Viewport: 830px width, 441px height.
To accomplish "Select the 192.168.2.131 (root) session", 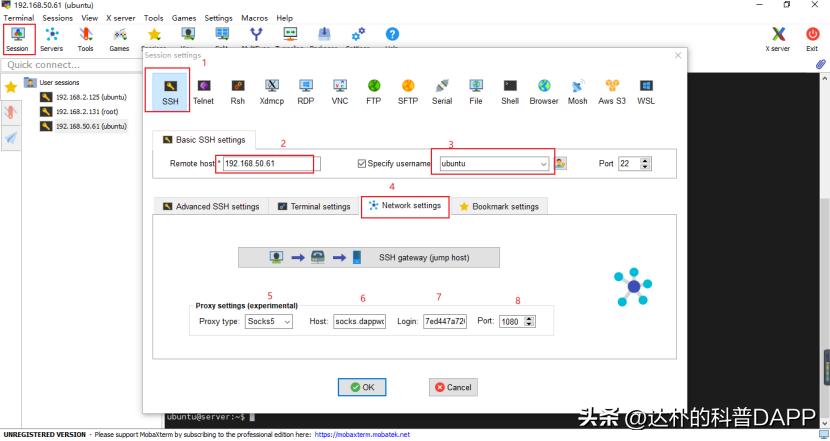I will click(x=80, y=112).
